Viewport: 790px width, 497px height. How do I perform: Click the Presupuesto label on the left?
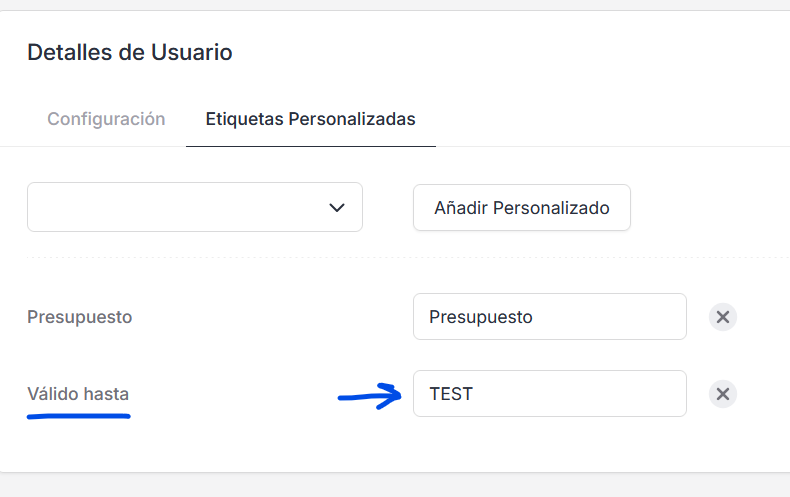click(x=80, y=317)
